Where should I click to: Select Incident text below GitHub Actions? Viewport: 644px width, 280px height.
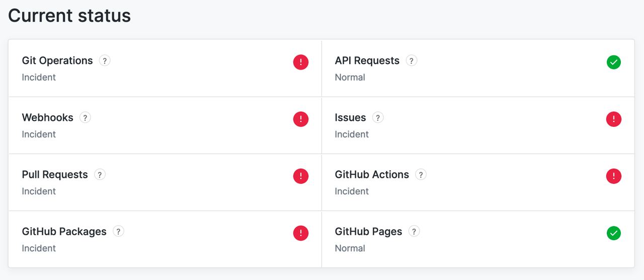coord(352,191)
